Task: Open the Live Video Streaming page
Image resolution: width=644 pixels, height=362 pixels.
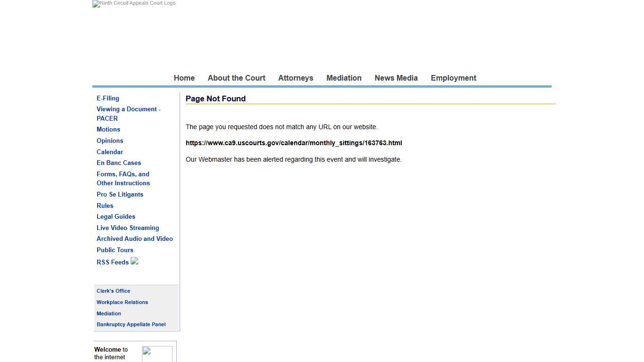Action: tap(128, 228)
